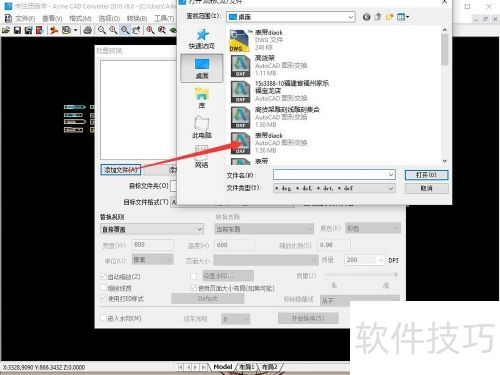Screen dimensions: 500x375
Task: Click scroll down arrow in file list
Action: pyautogui.click(x=445, y=161)
